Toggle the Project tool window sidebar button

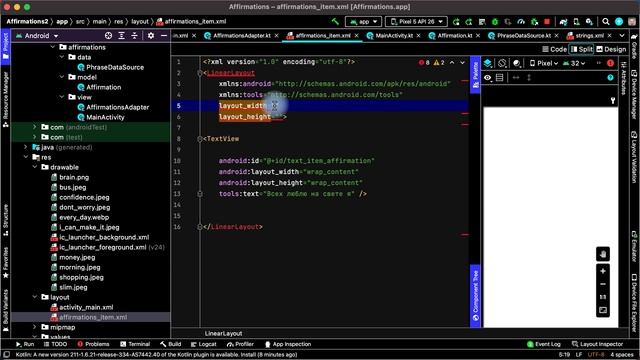click(5, 46)
